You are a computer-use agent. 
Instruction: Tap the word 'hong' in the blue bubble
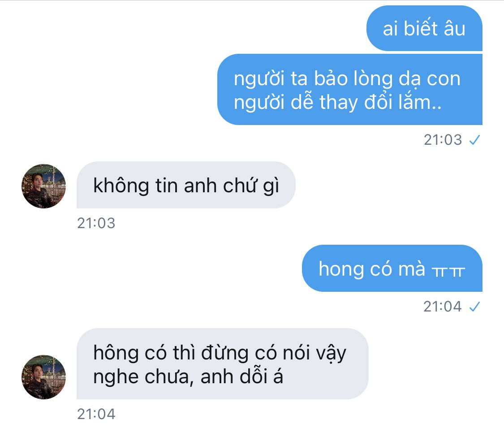tap(341, 269)
